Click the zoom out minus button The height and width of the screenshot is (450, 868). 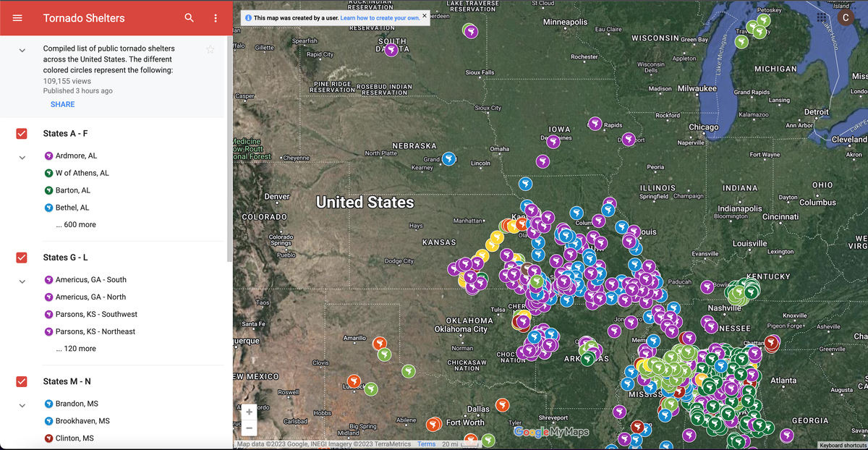coord(249,428)
